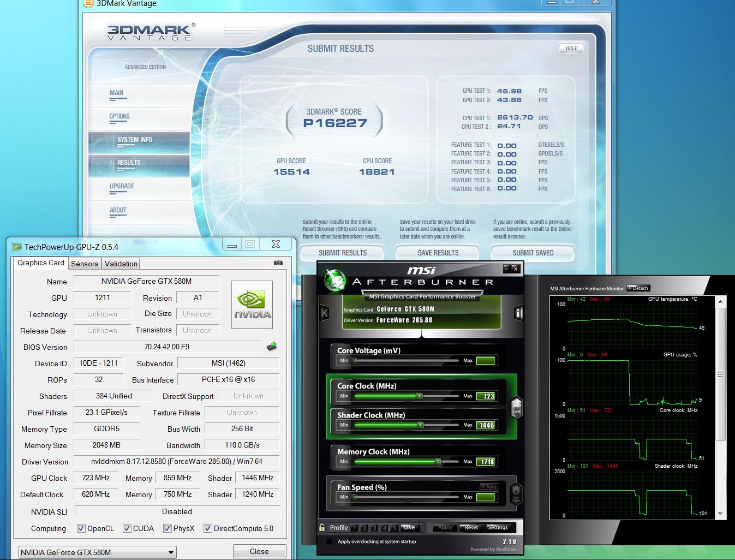This screenshot has width=735, height=560.
Task: Open the ABOUT section in 3DMark
Action: tap(118, 210)
